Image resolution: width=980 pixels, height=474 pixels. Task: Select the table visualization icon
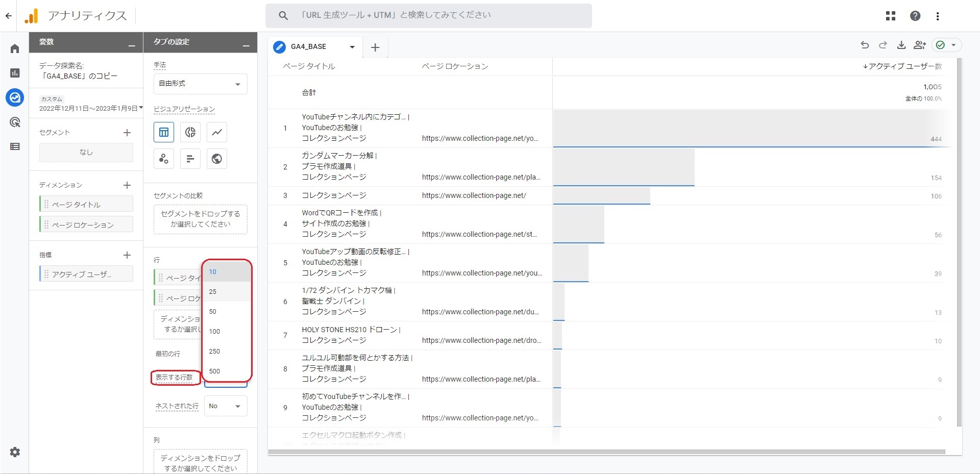[164, 132]
